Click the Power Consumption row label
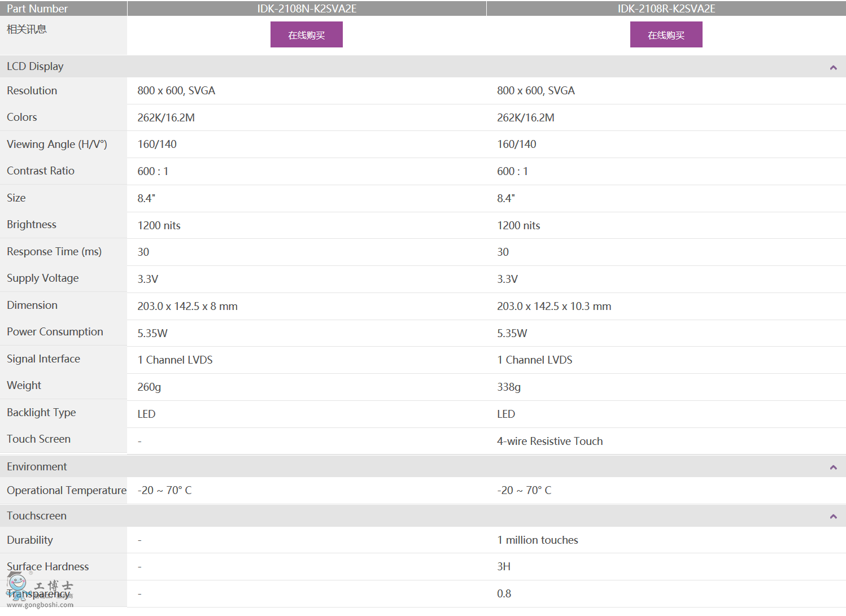846x616 pixels. point(55,332)
